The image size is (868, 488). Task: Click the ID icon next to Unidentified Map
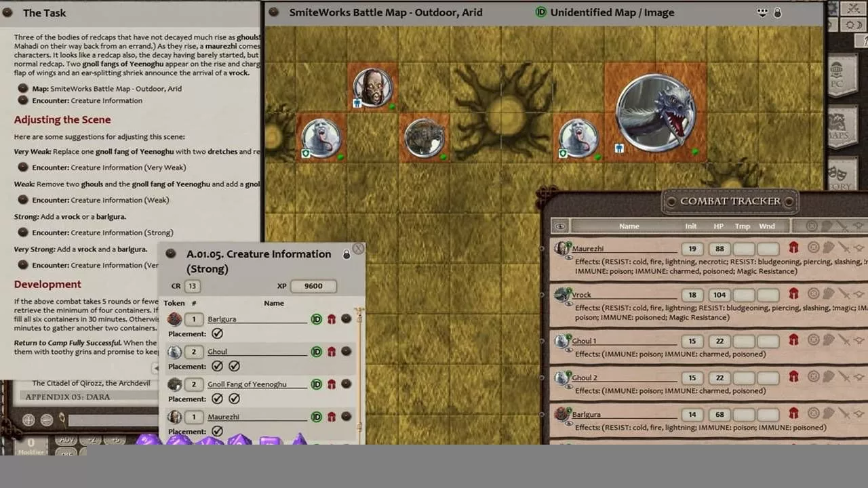(541, 12)
